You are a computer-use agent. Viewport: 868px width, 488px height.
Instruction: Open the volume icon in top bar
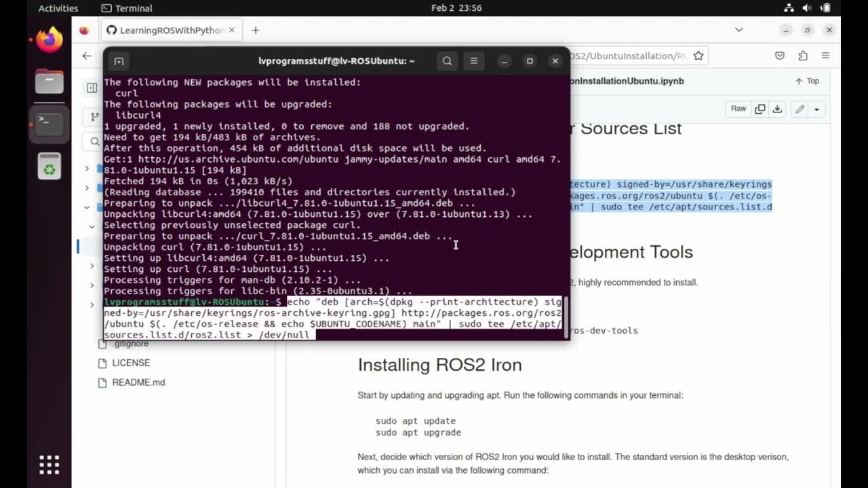pos(807,8)
